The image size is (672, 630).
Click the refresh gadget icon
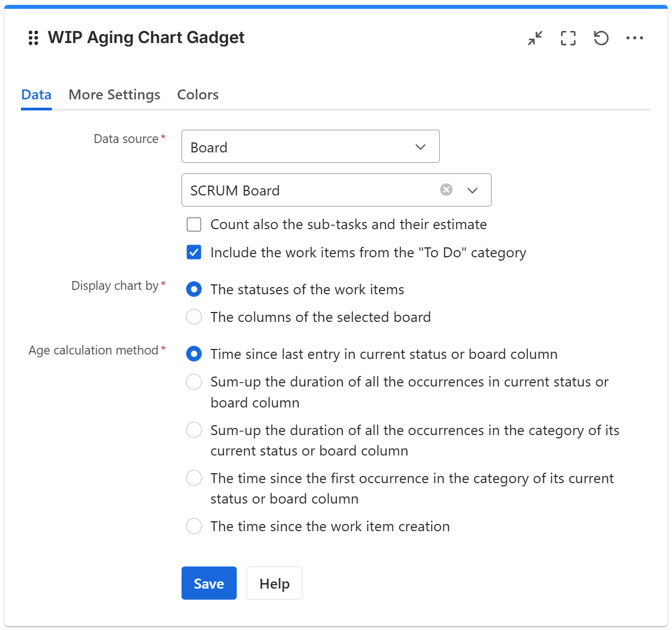(601, 38)
